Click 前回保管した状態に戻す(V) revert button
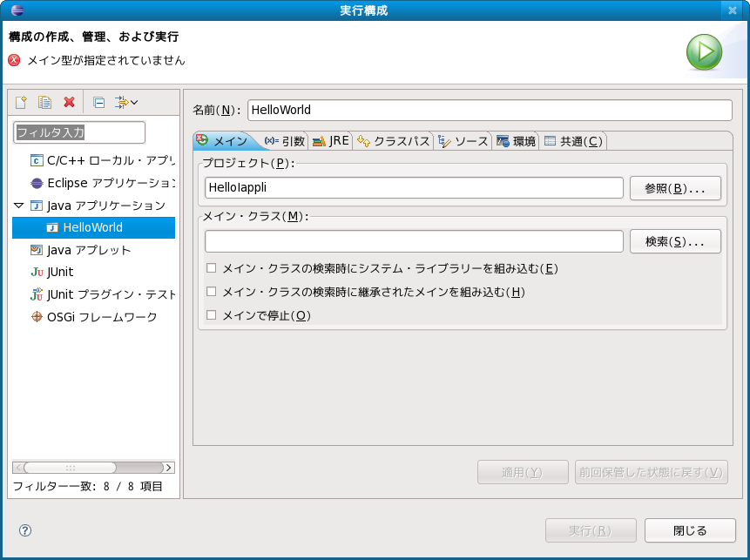The image size is (750, 560). click(652, 473)
